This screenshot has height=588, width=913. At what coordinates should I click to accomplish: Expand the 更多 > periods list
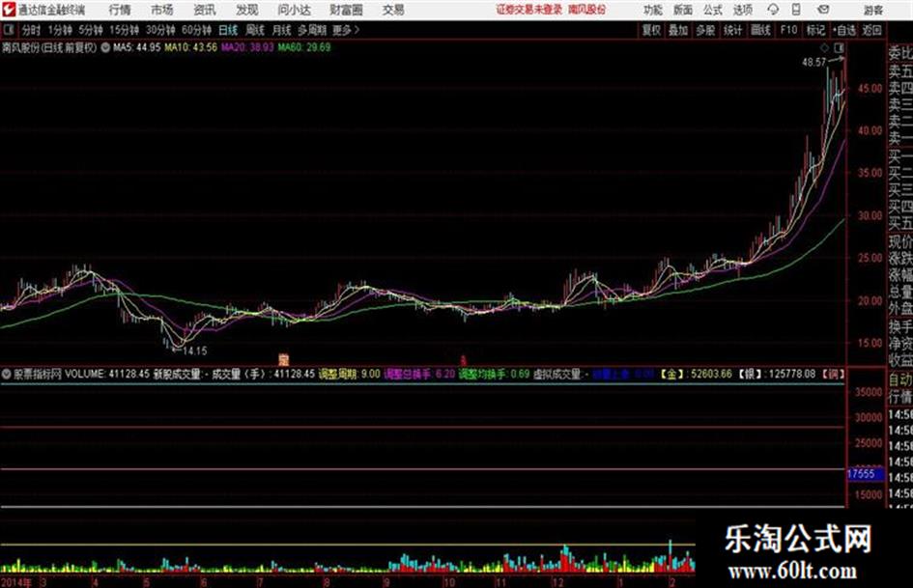(x=346, y=30)
